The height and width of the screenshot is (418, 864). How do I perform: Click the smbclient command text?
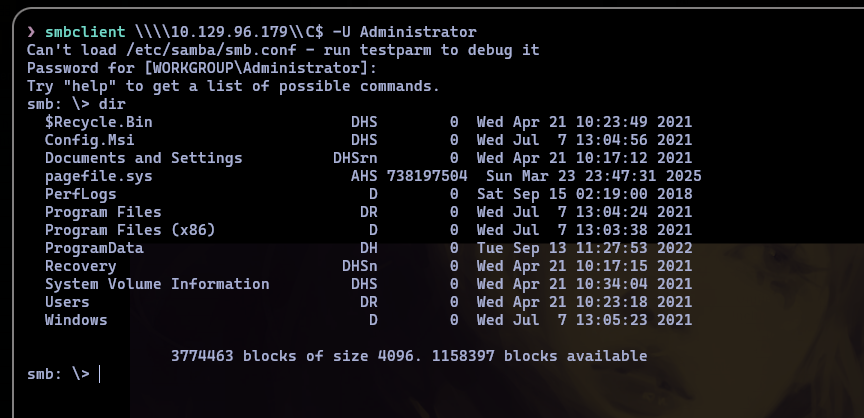(x=85, y=32)
